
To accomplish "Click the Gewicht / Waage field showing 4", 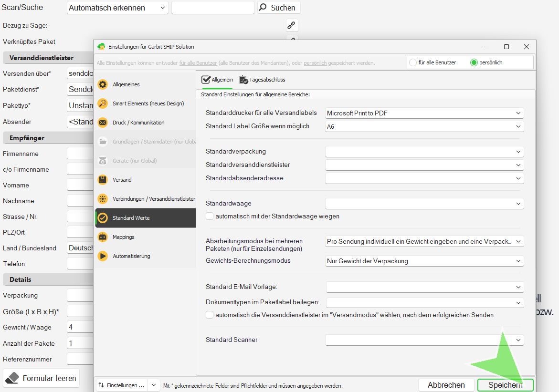I will pyautogui.click(x=80, y=327).
